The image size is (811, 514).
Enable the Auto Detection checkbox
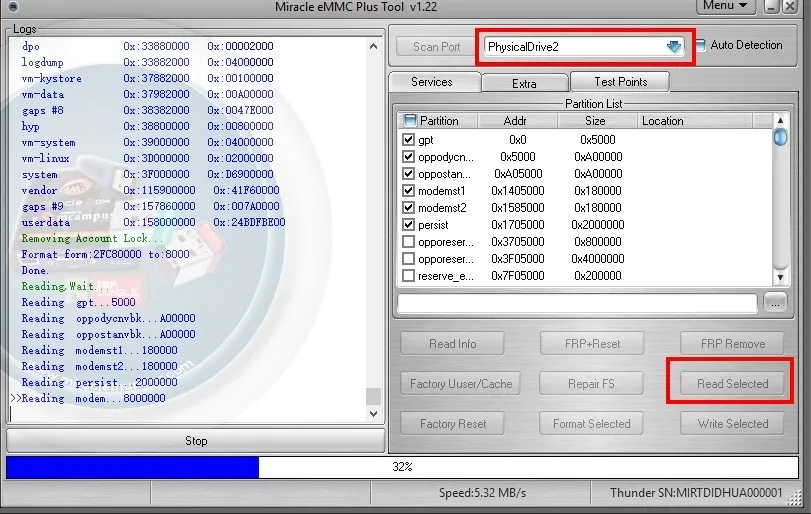(700, 45)
